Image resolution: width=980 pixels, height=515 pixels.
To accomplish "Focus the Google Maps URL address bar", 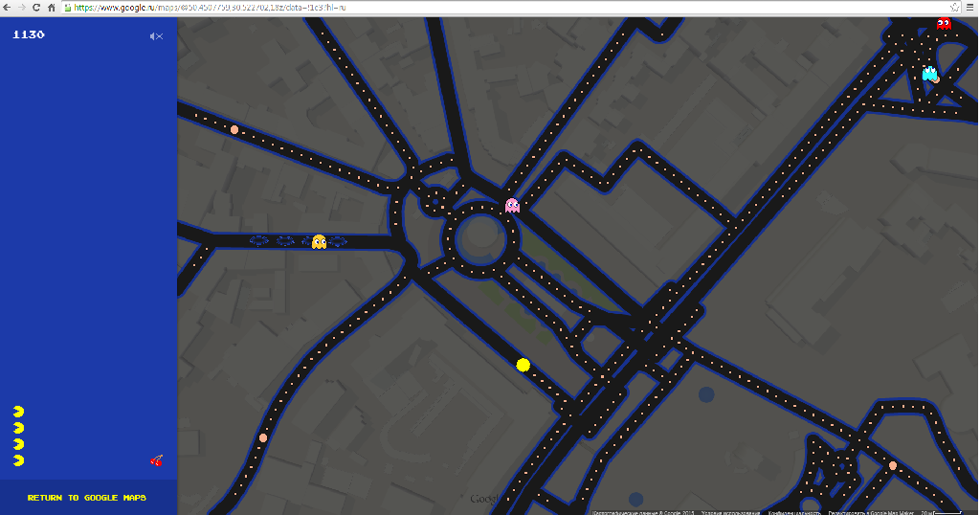I will (x=511, y=8).
